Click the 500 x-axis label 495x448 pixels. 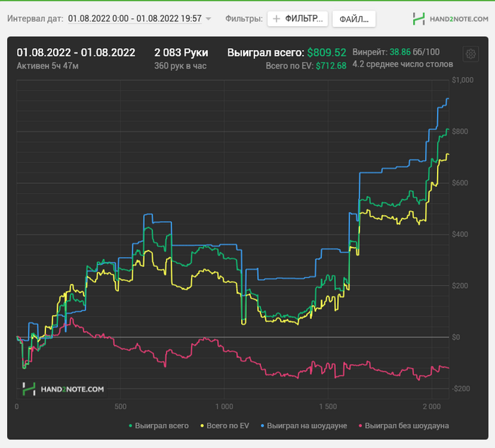[120, 407]
